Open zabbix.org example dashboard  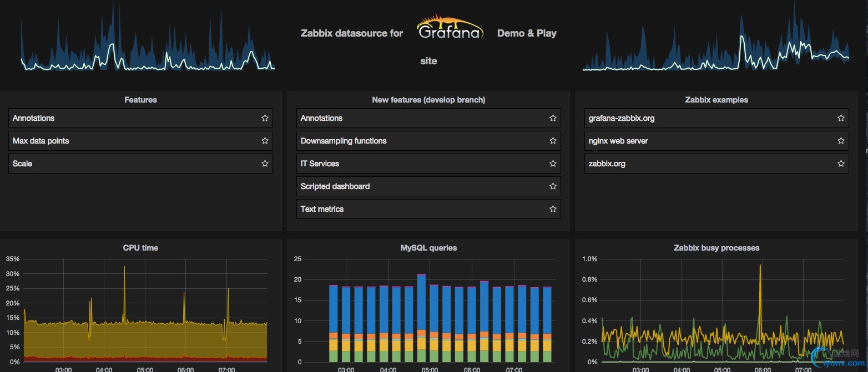coord(716,164)
